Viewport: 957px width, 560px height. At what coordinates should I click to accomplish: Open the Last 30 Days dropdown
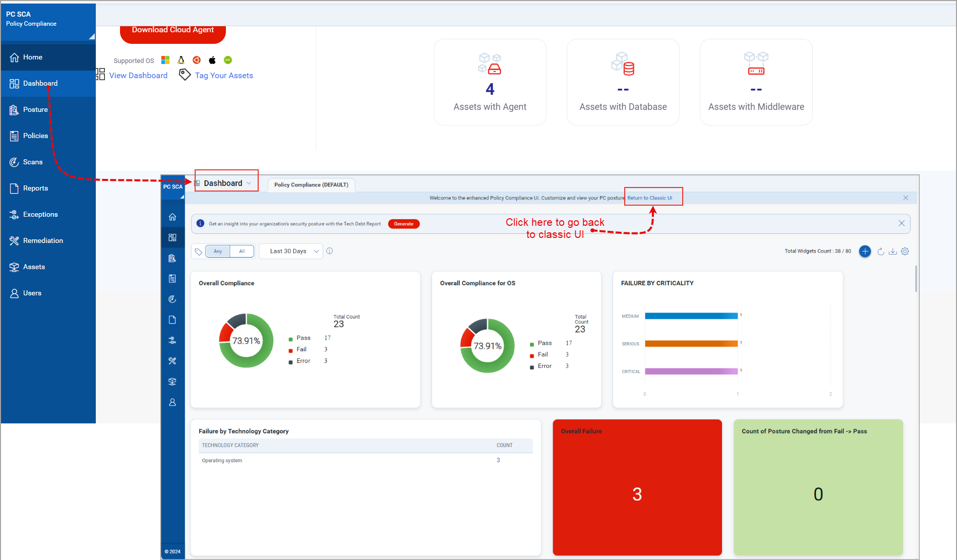tap(291, 251)
